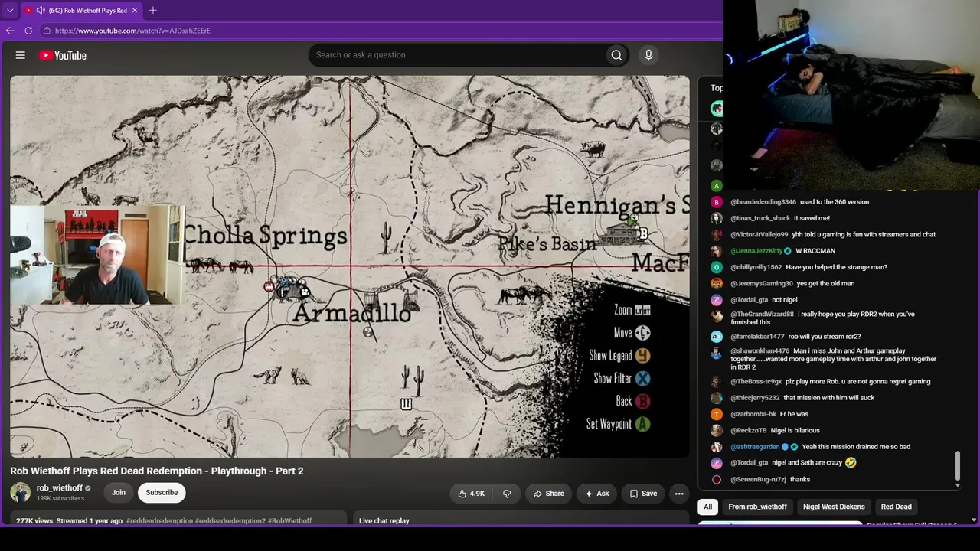Click the video title text

[157, 471]
